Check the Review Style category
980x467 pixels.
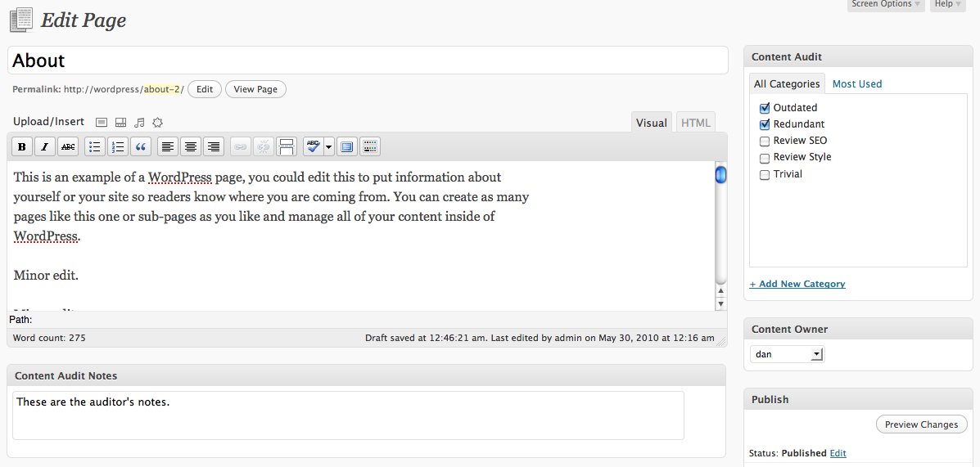click(765, 158)
